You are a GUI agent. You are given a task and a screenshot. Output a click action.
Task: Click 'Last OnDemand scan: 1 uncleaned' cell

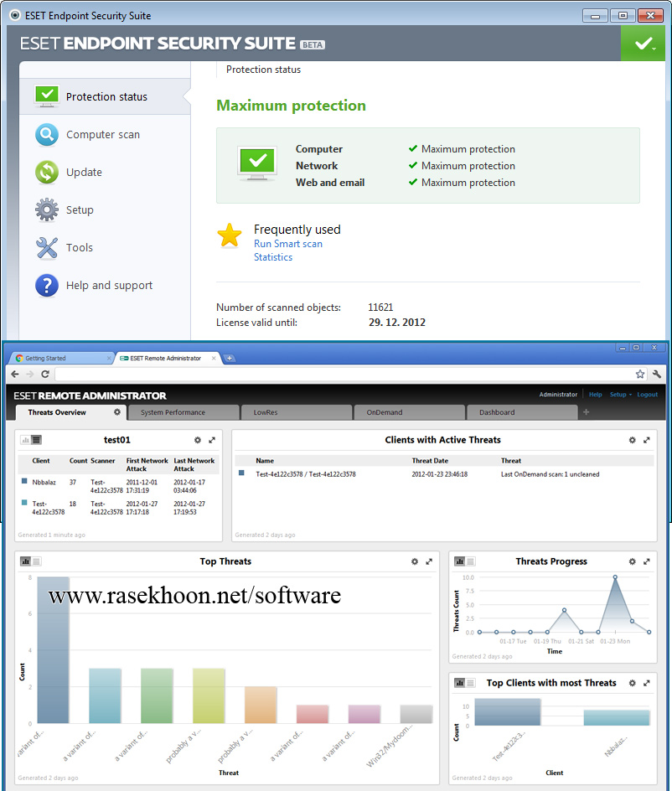[x=550, y=474]
